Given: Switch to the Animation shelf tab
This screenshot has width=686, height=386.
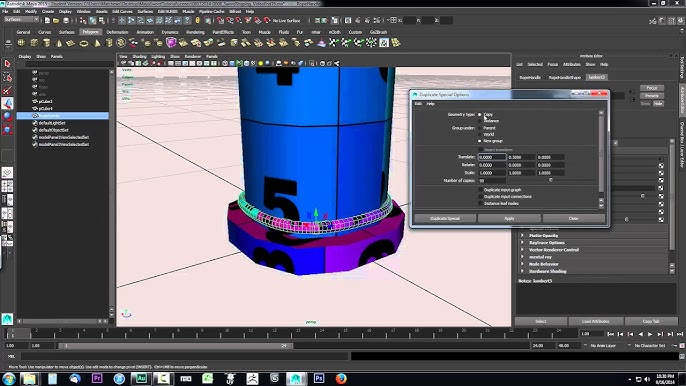Looking at the screenshot, I should (145, 32).
